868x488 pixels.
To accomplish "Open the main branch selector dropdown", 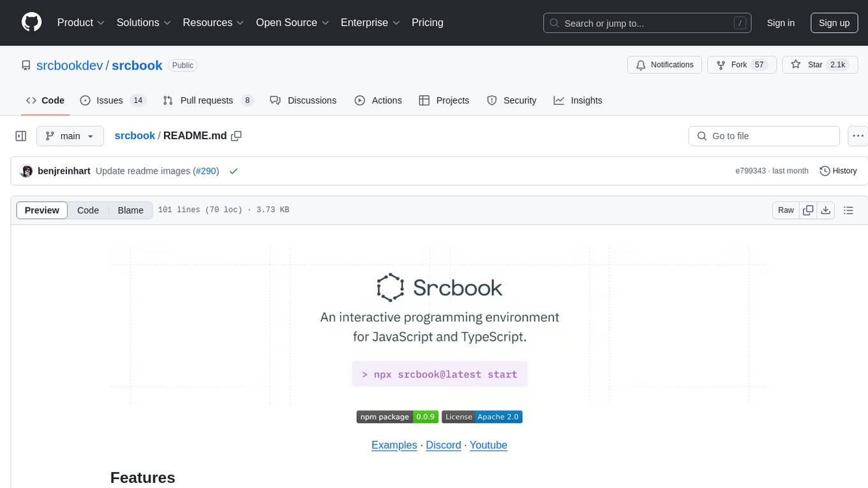I will click(x=70, y=136).
